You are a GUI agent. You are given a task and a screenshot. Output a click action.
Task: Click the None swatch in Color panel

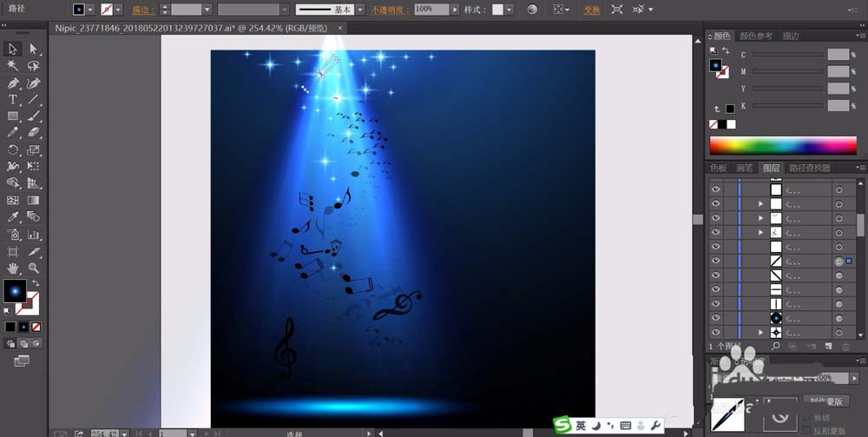tap(713, 124)
